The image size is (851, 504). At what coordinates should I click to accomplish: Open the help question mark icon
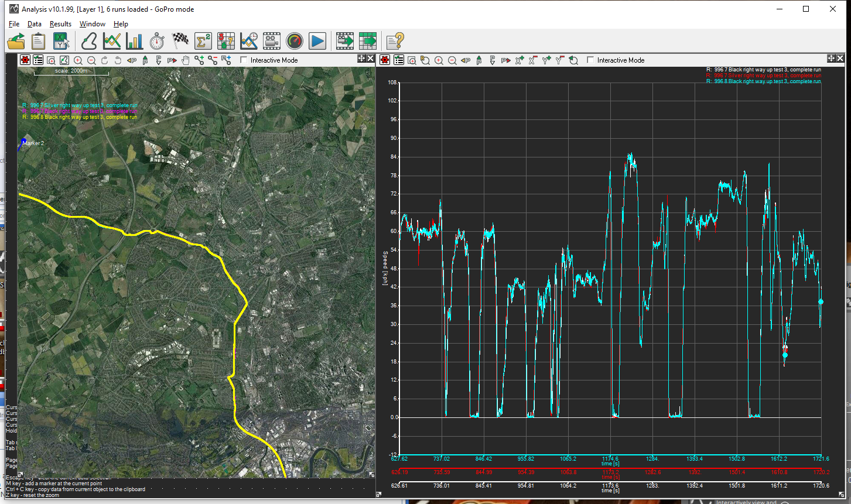point(395,41)
